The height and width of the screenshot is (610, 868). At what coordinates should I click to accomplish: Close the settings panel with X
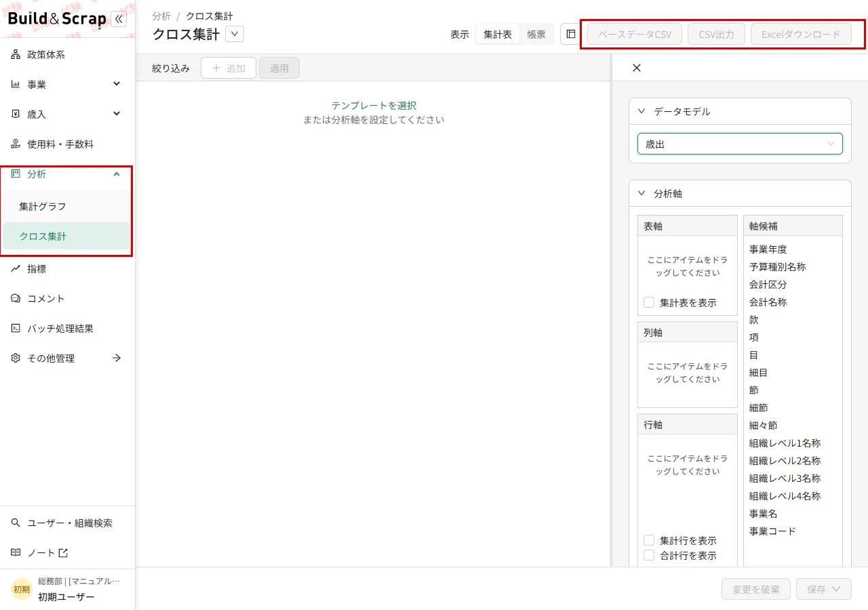coord(636,68)
